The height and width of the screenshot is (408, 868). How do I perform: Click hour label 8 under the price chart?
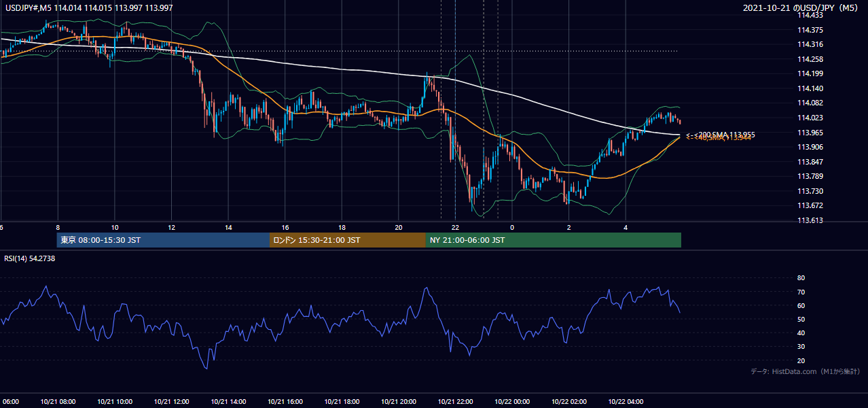click(58, 227)
